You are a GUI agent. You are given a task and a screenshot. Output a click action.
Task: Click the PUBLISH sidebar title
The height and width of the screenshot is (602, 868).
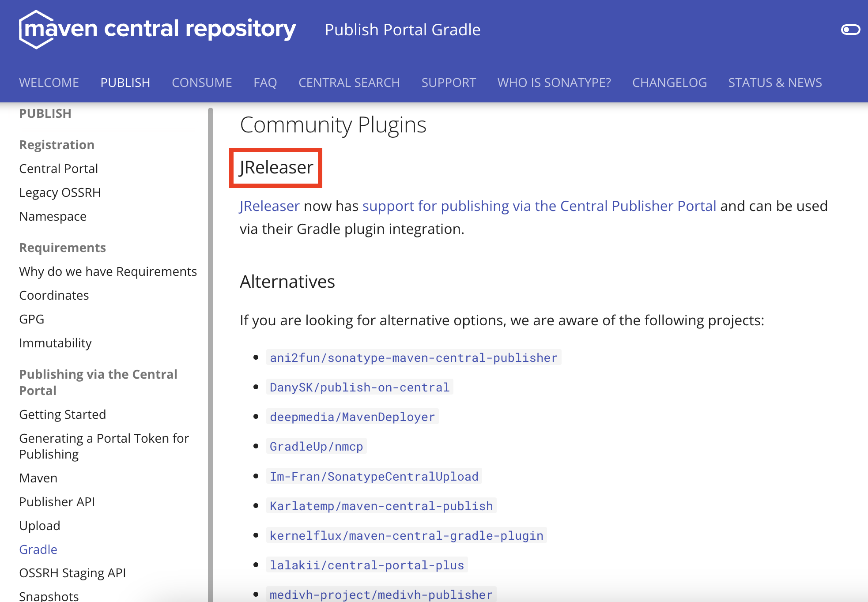click(x=45, y=113)
